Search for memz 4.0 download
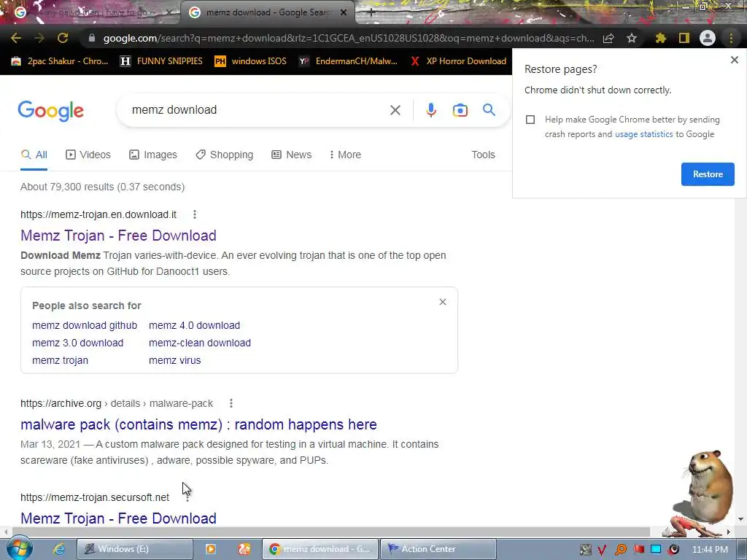Viewport: 747px width, 560px height. pyautogui.click(x=194, y=326)
